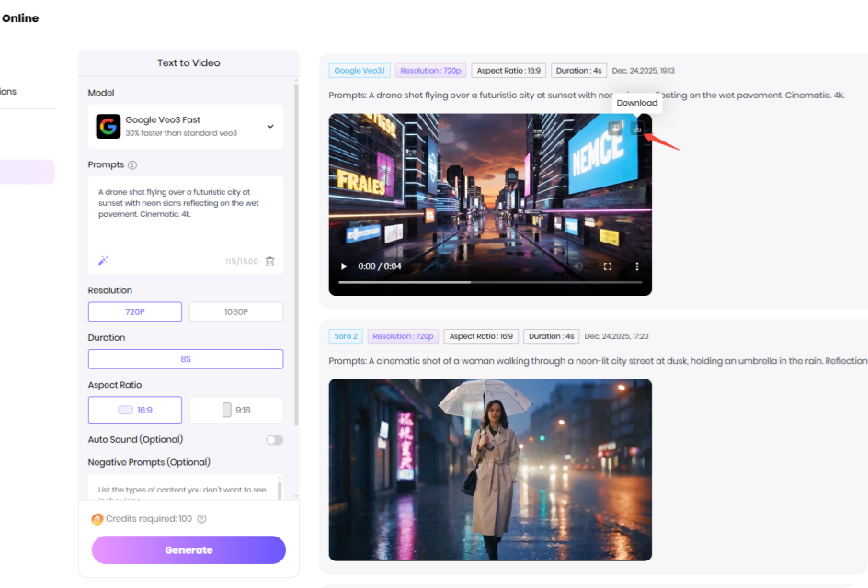868x588 pixels.
Task: Enable the Auto Sound switch
Action: click(274, 440)
